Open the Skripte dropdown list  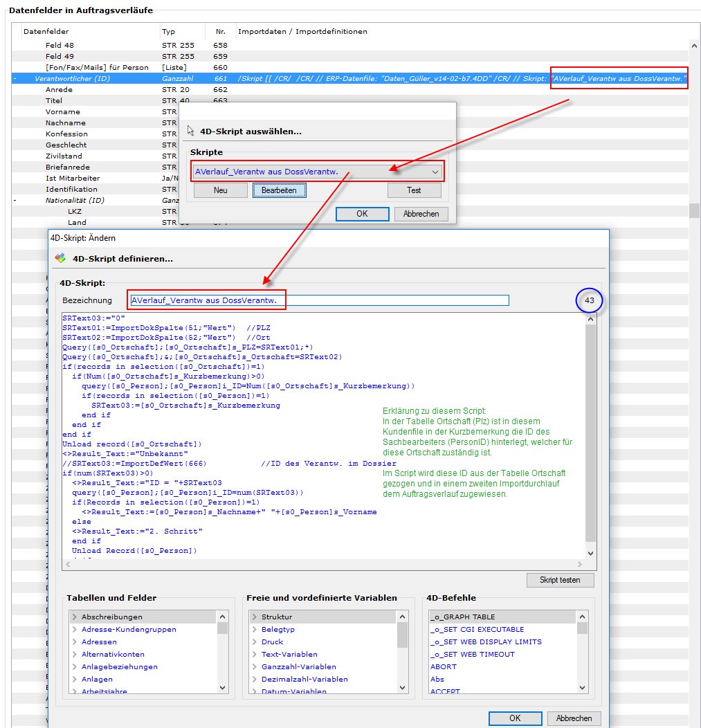[435, 172]
